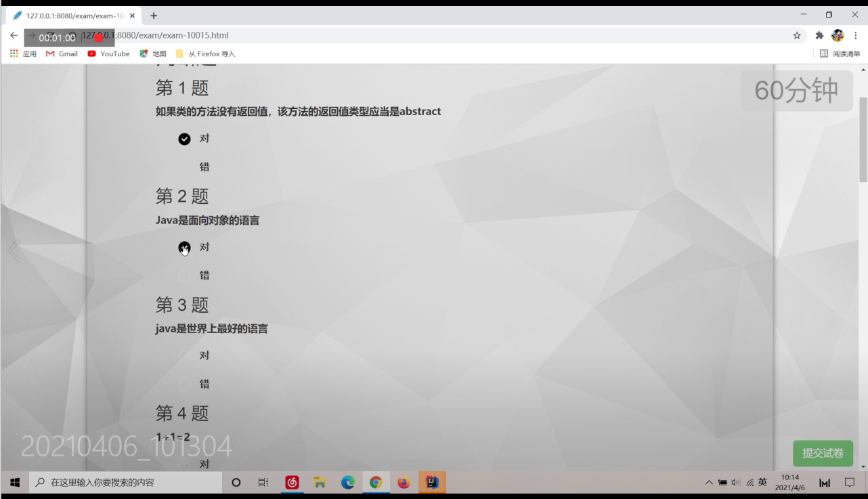The width and height of the screenshot is (868, 499).
Task: Click the browser back arrow
Action: [x=14, y=36]
